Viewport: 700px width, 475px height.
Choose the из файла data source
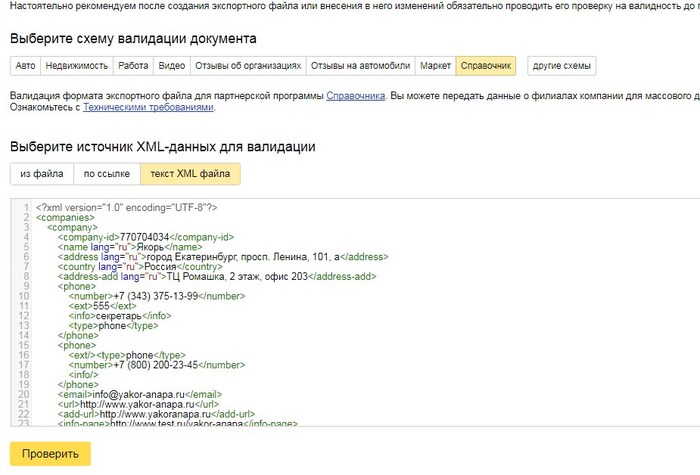click(x=41, y=174)
